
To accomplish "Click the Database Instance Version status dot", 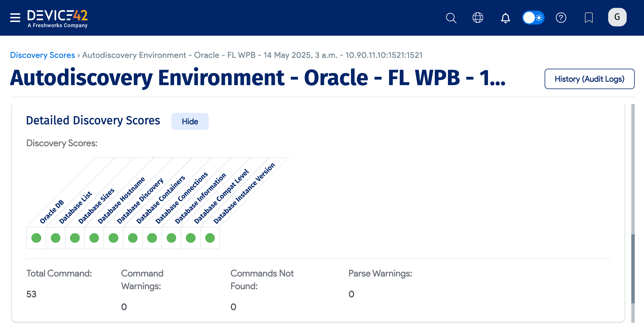I will click(x=210, y=238).
